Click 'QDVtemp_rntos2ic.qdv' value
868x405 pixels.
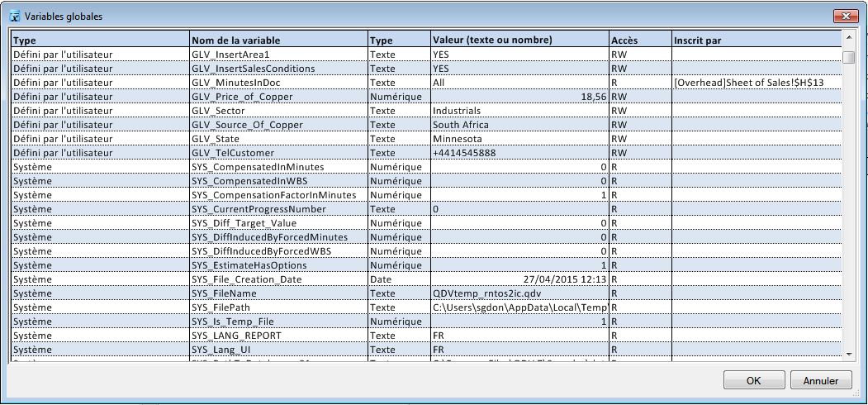[519, 293]
